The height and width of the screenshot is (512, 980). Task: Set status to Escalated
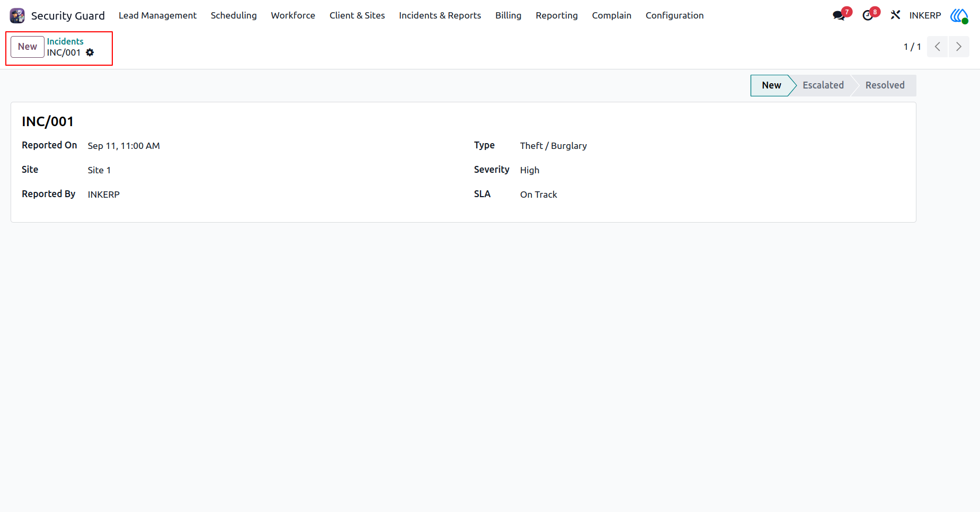click(823, 85)
